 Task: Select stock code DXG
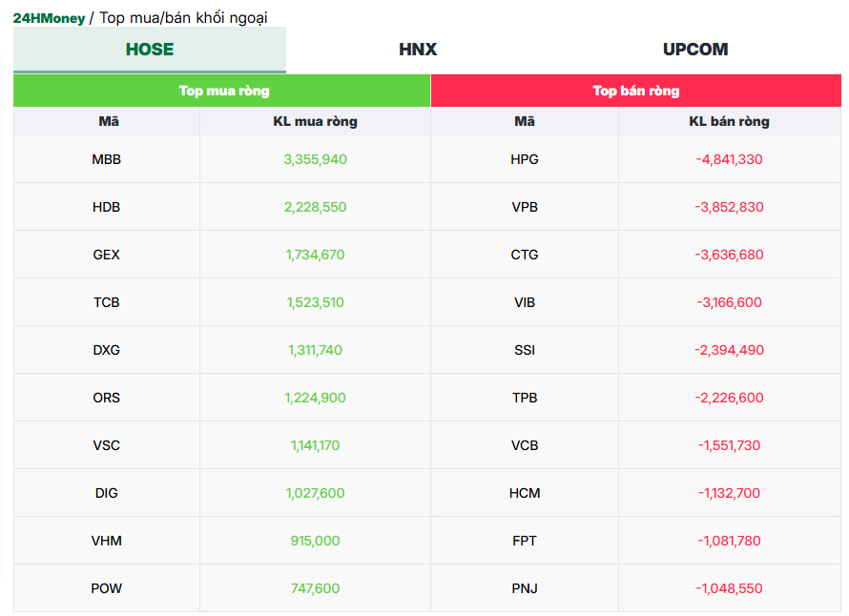pyautogui.click(x=107, y=350)
